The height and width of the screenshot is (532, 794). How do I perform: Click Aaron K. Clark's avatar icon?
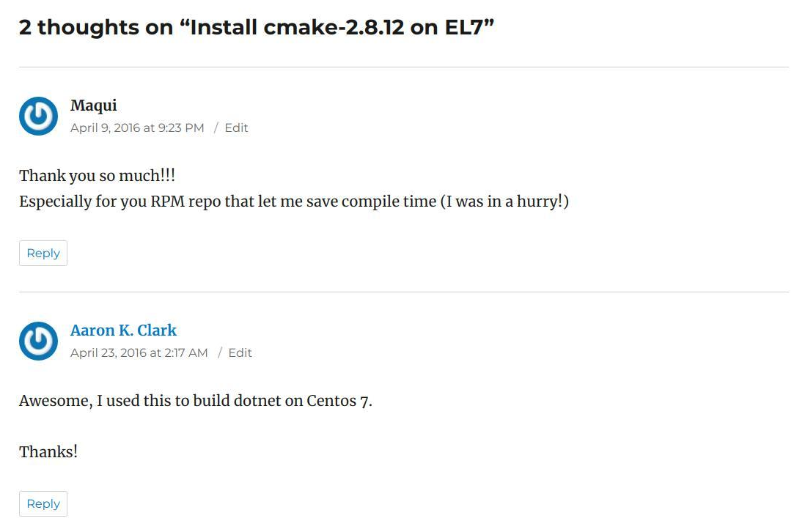tap(38, 341)
